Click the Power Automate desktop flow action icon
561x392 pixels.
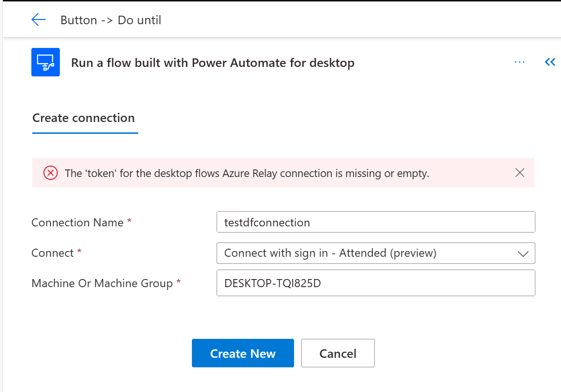click(45, 62)
